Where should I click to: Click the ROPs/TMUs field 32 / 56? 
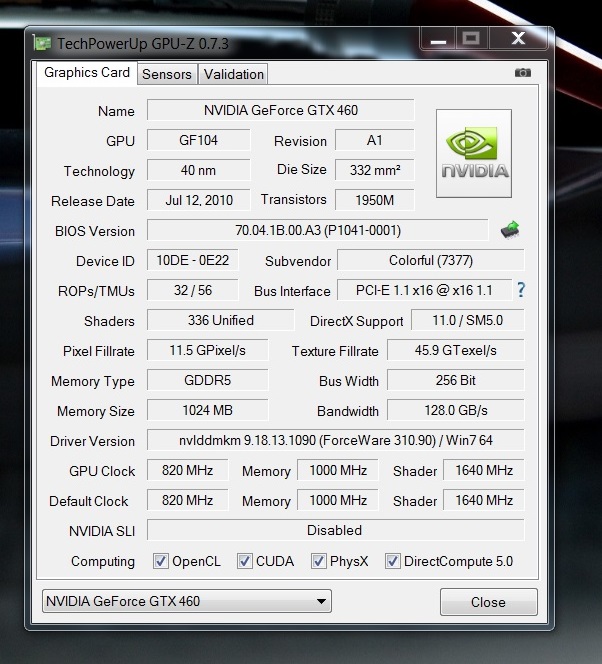pos(193,290)
